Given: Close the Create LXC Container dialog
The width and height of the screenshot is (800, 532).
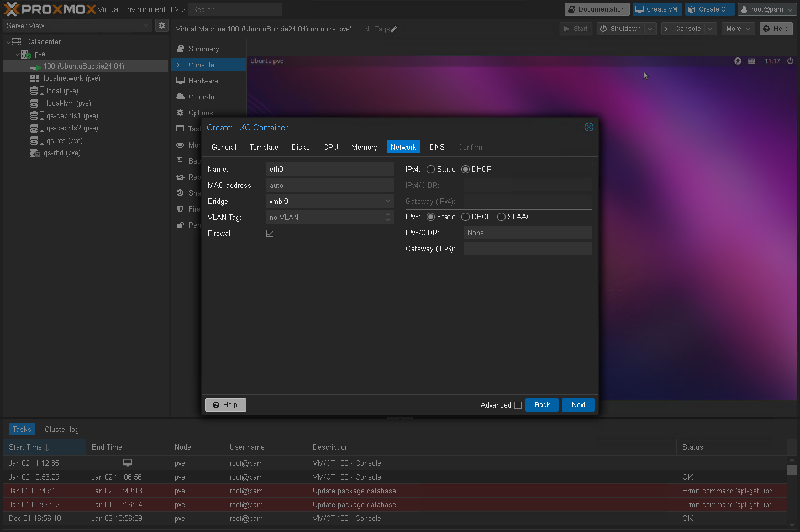Looking at the screenshot, I should tap(589, 127).
